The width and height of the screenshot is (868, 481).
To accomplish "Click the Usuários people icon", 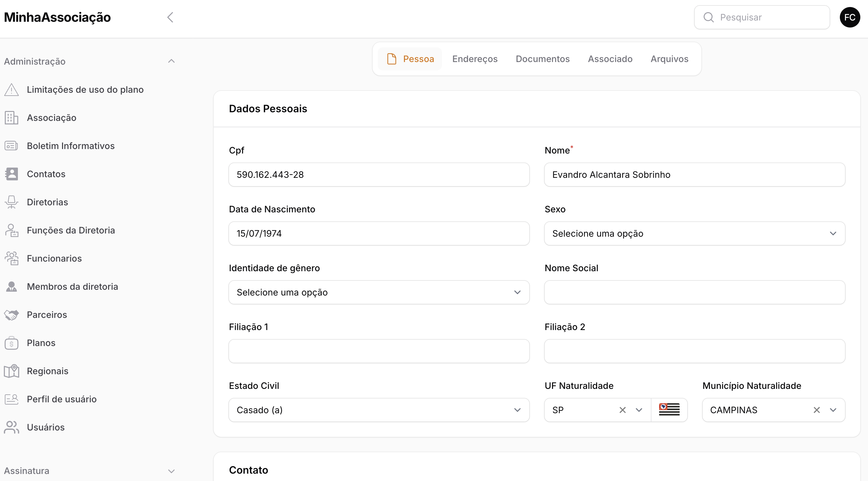I will (x=12, y=428).
